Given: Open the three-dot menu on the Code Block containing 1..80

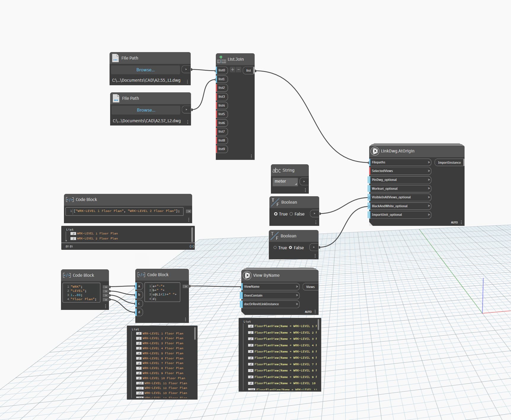Looking at the screenshot, I should pyautogui.click(x=105, y=306).
